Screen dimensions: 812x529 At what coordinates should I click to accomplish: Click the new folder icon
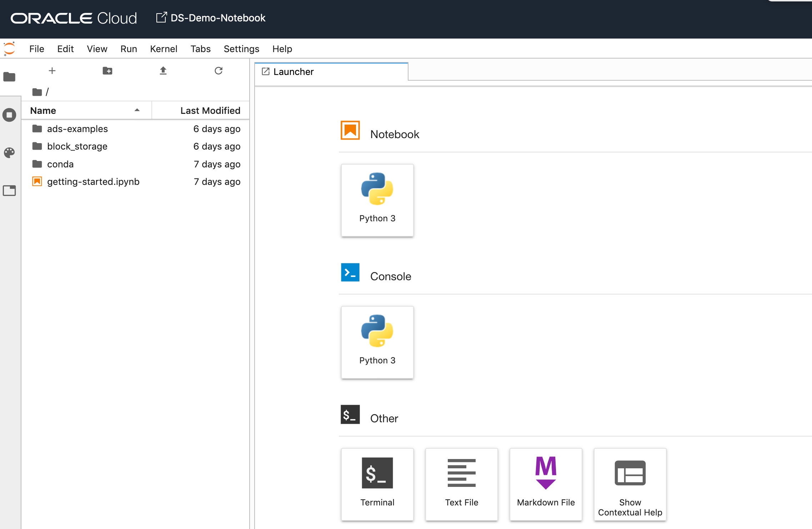[107, 71]
